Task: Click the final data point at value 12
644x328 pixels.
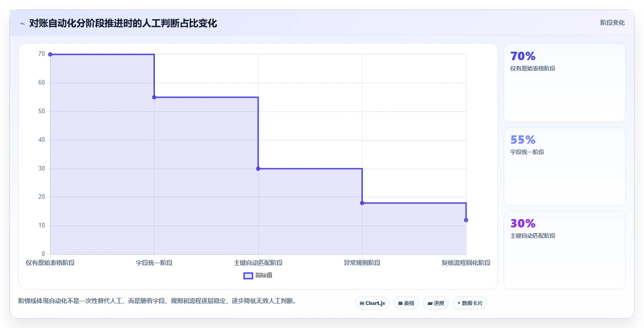Action: (466, 220)
